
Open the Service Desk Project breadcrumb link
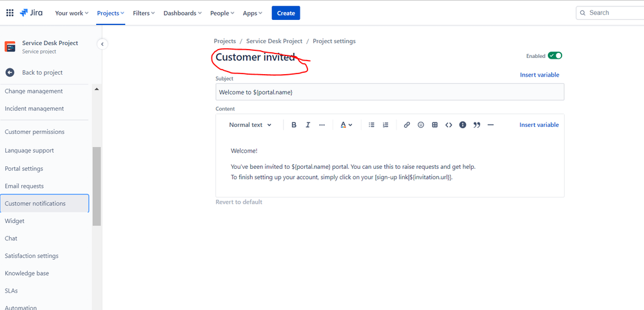click(x=274, y=41)
